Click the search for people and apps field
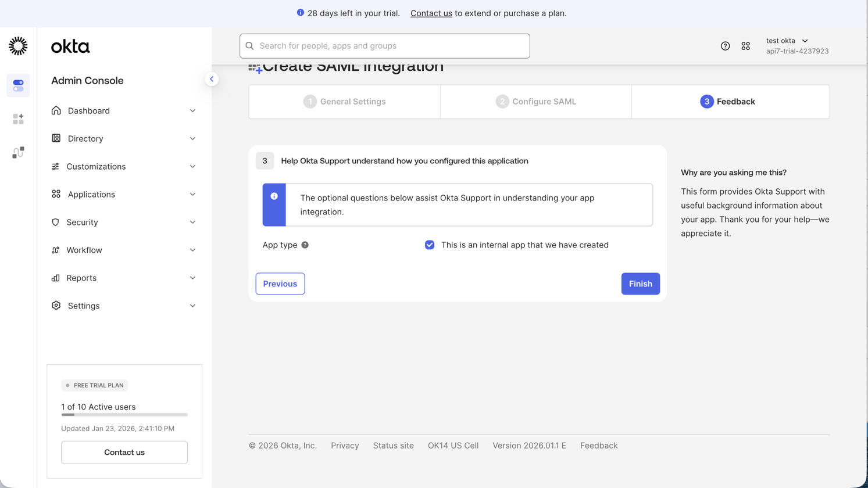 [x=385, y=46]
